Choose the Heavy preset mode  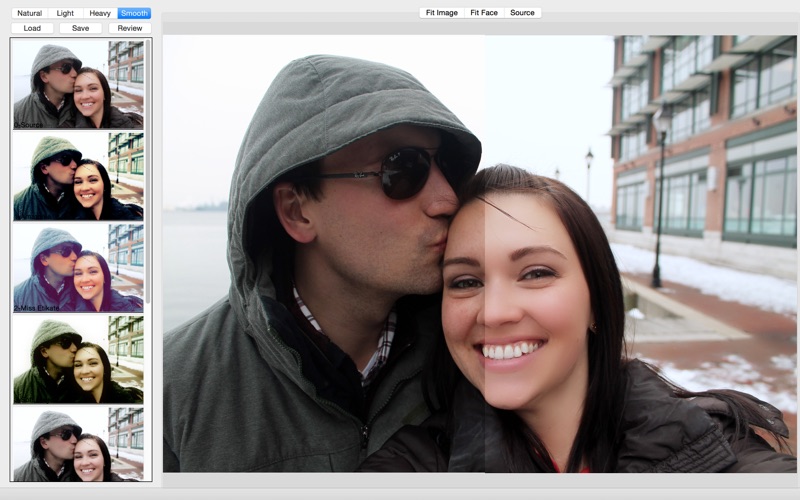coord(100,13)
